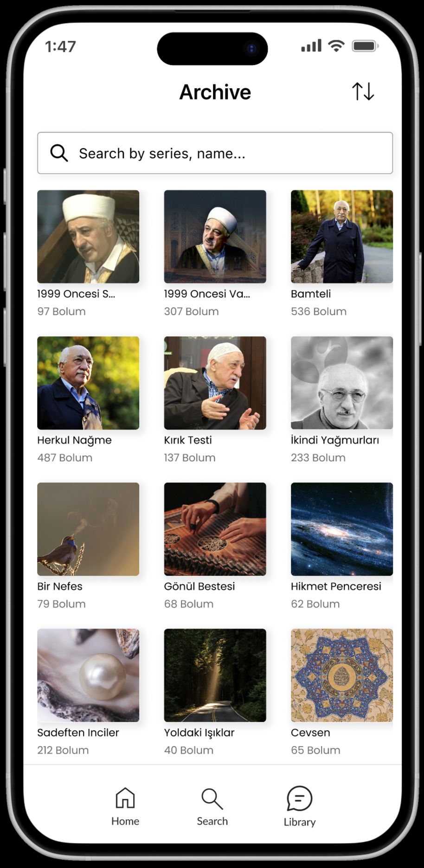Open the Library chat bubble icon
This screenshot has height=868, width=424.
coord(299,798)
